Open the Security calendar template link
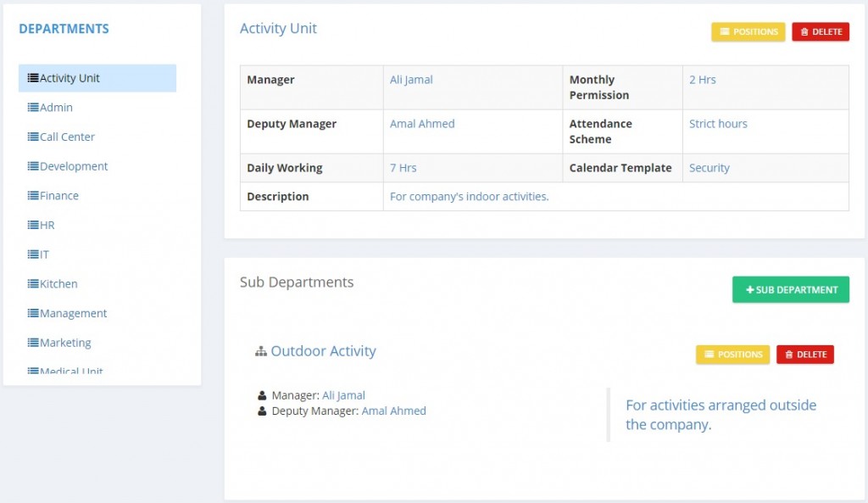Screen dimensions: 868x503 pyautogui.click(x=709, y=168)
